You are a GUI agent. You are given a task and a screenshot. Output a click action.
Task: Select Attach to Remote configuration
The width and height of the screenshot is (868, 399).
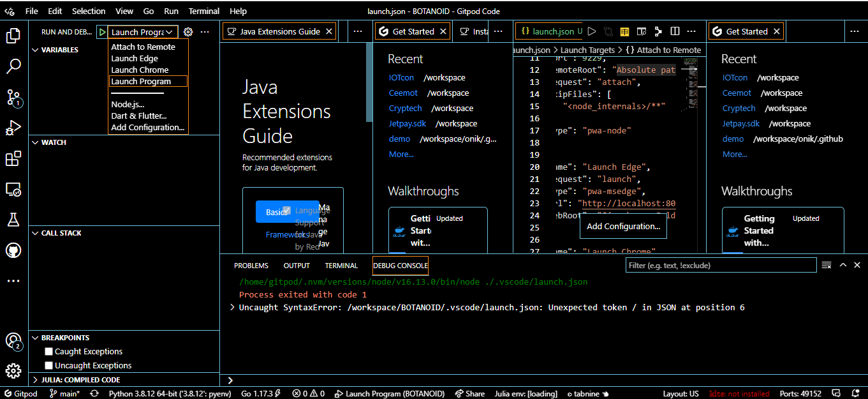tap(149, 47)
